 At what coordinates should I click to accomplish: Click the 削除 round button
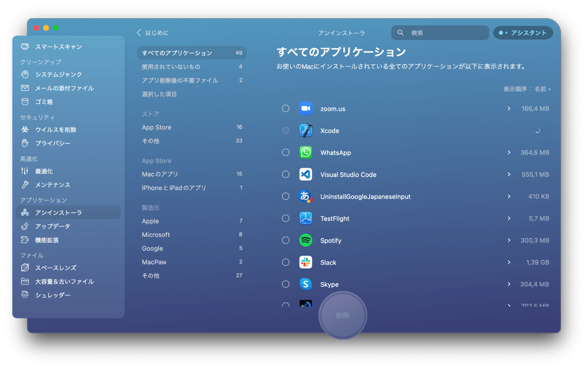coord(343,315)
